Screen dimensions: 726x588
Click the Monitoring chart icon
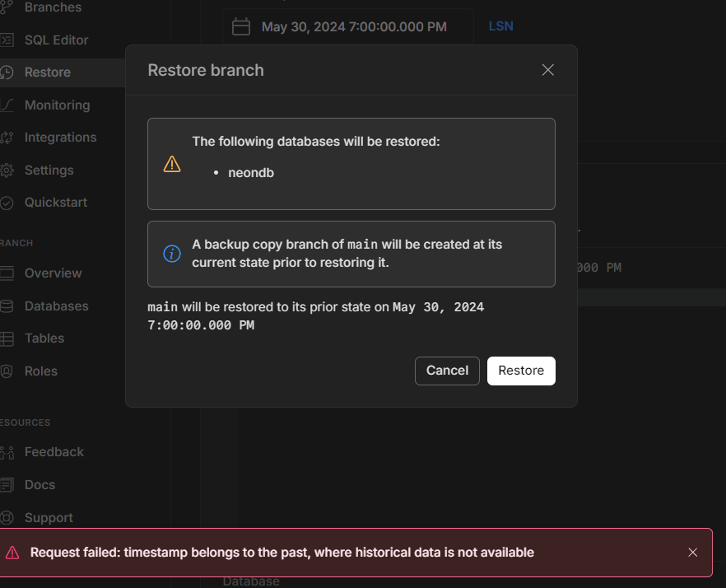[x=7, y=105]
